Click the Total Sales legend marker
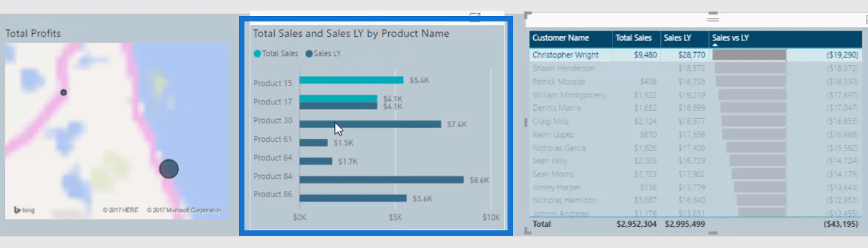The height and width of the screenshot is (249, 868). pyautogui.click(x=258, y=53)
